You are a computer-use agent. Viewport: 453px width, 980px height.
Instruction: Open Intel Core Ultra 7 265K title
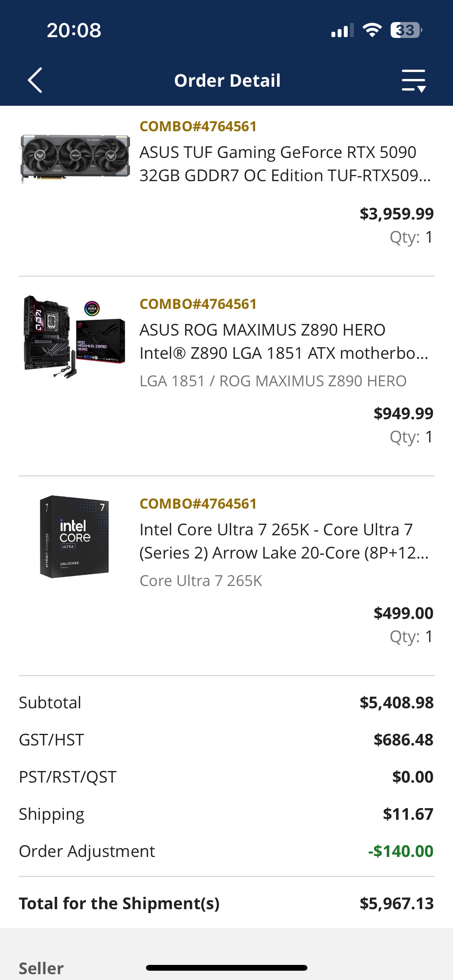coord(283,541)
